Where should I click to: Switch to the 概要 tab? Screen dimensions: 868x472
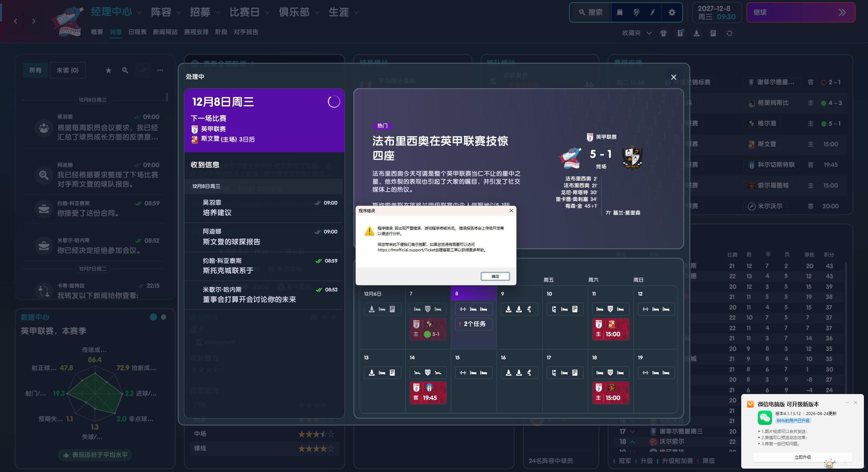pos(97,32)
